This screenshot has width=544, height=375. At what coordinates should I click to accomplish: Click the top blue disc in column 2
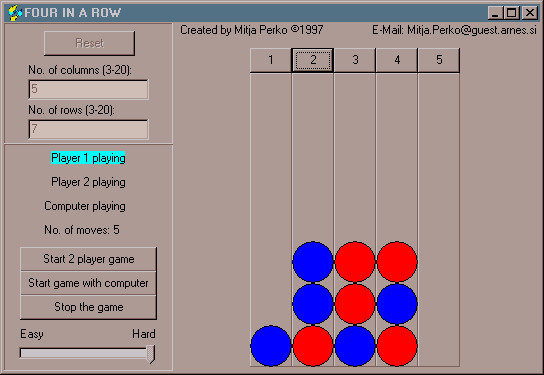pos(313,262)
